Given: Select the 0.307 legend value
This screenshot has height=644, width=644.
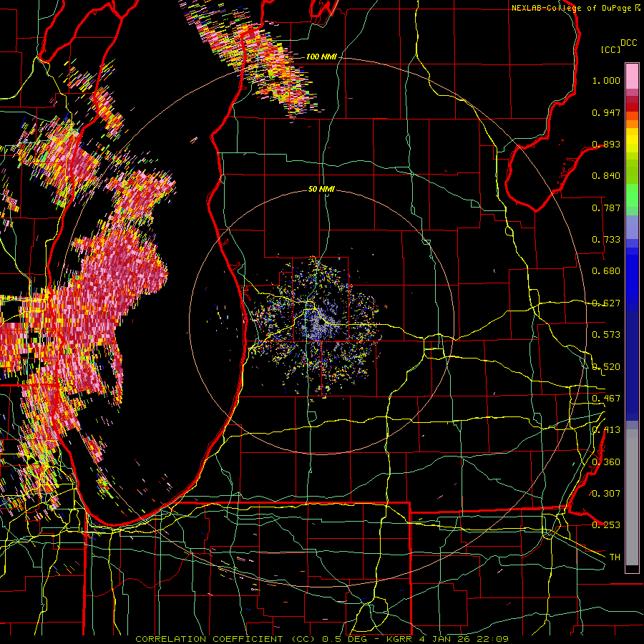Looking at the screenshot, I should [x=606, y=494].
